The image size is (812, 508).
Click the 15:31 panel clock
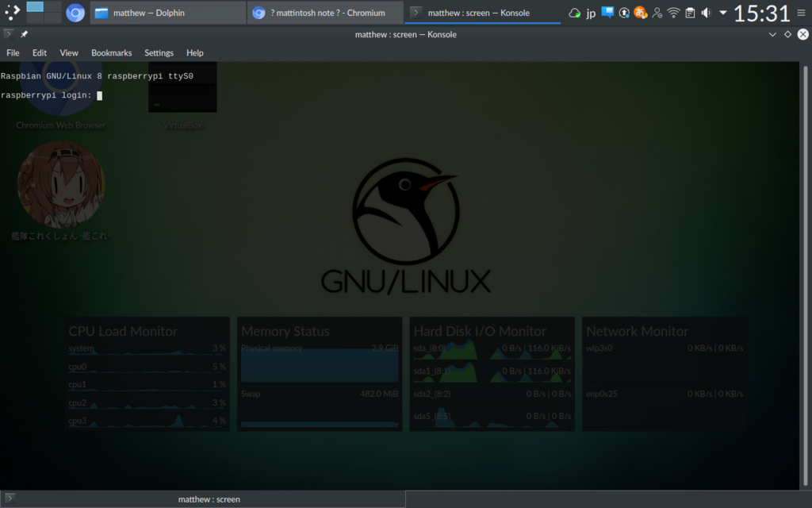point(762,13)
